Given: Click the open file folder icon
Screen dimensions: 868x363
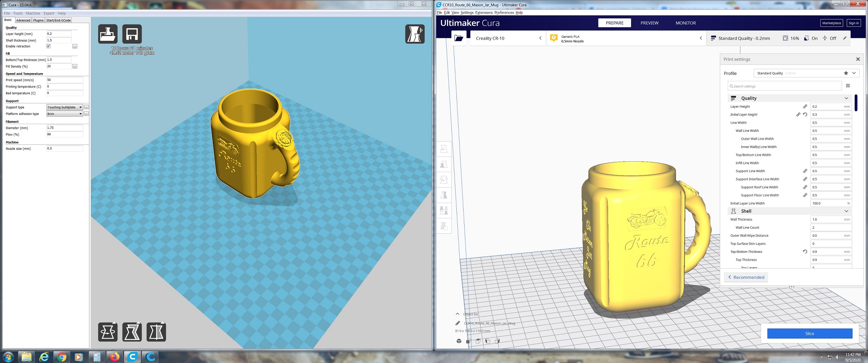Looking at the screenshot, I should (x=459, y=38).
